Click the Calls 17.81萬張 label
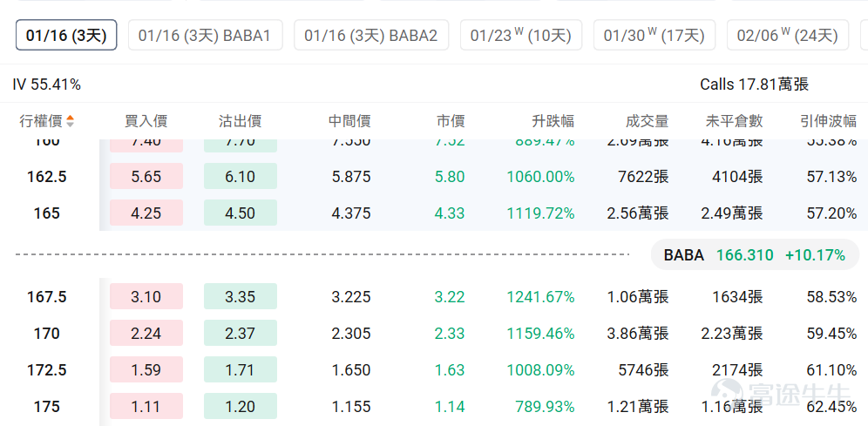Viewport: 868px width, 426px height. (x=755, y=85)
